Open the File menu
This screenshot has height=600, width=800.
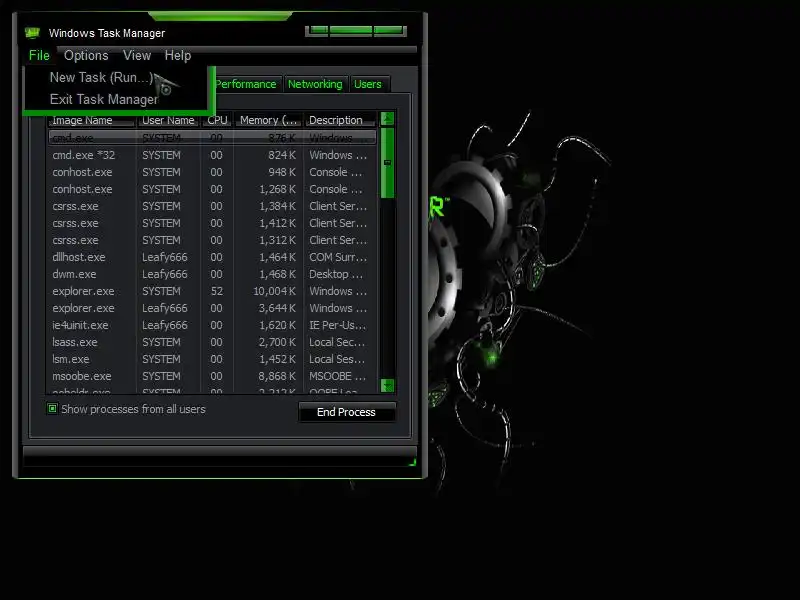tap(39, 55)
